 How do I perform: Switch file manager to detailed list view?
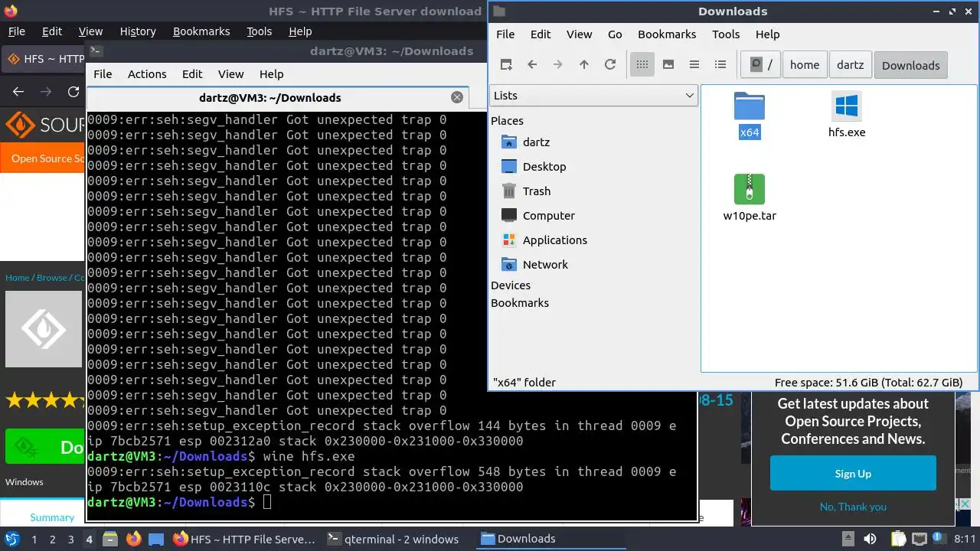click(720, 65)
